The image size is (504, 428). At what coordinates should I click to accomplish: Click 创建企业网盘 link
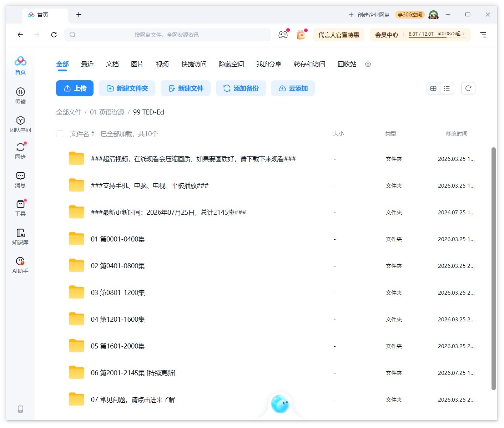pos(369,15)
